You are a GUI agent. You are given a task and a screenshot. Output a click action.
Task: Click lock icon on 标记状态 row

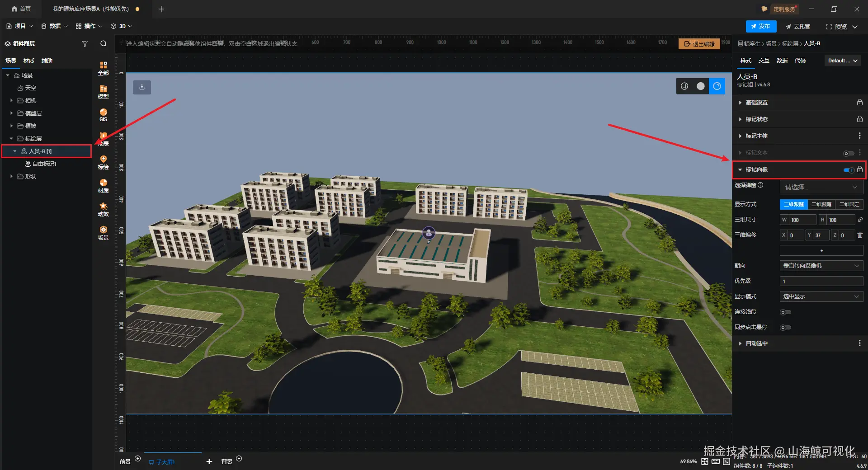pyautogui.click(x=859, y=119)
